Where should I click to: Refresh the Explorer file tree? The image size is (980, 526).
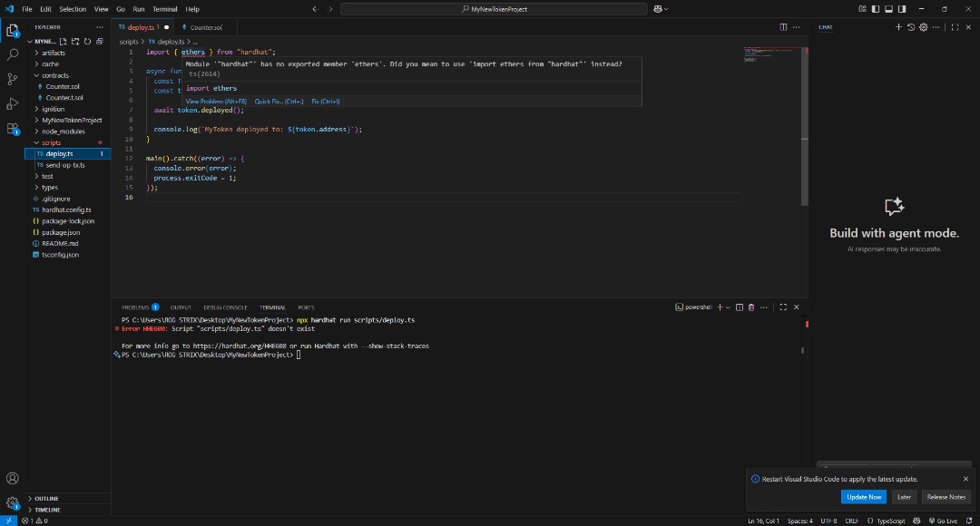pyautogui.click(x=87, y=41)
